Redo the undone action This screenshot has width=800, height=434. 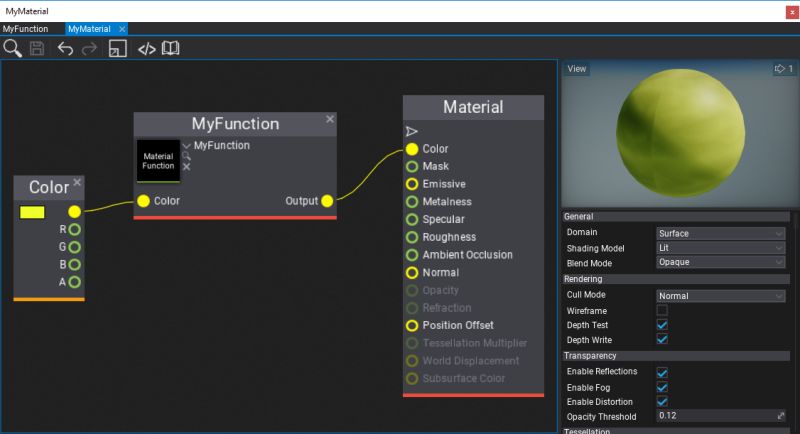(89, 48)
